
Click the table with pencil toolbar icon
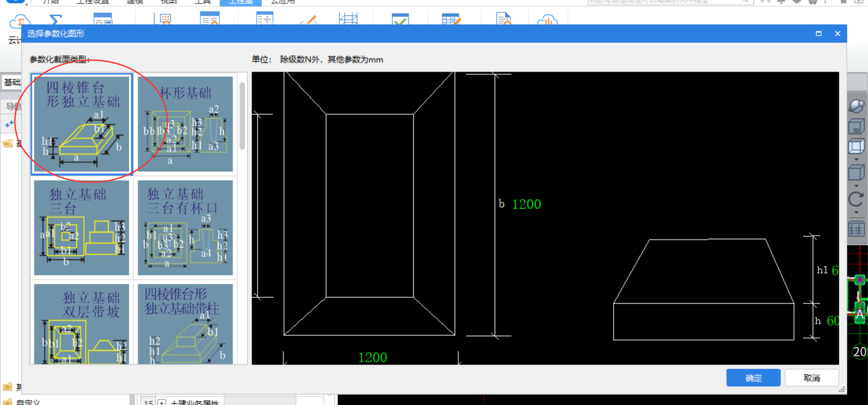tap(451, 19)
